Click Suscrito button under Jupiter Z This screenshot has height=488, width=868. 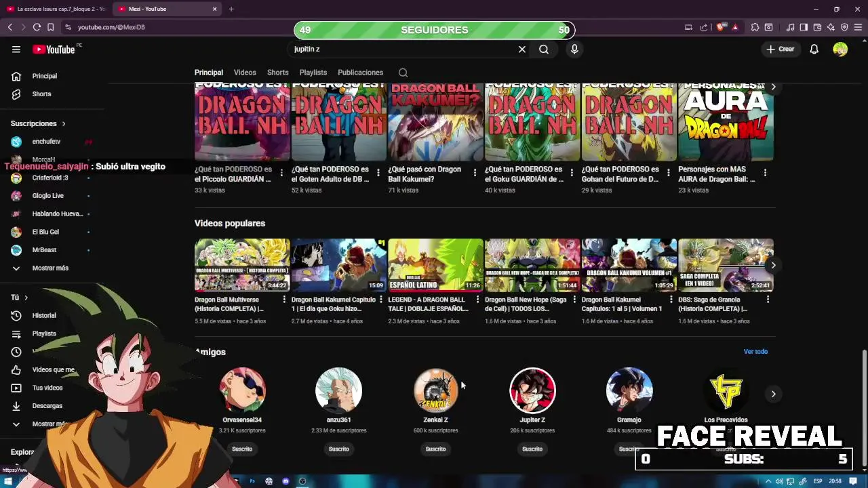(x=532, y=449)
